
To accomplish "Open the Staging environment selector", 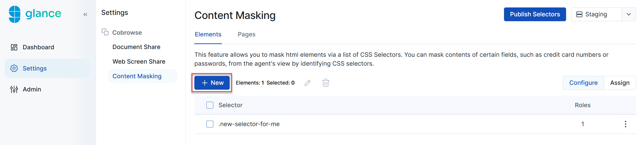I will click(x=596, y=14).
